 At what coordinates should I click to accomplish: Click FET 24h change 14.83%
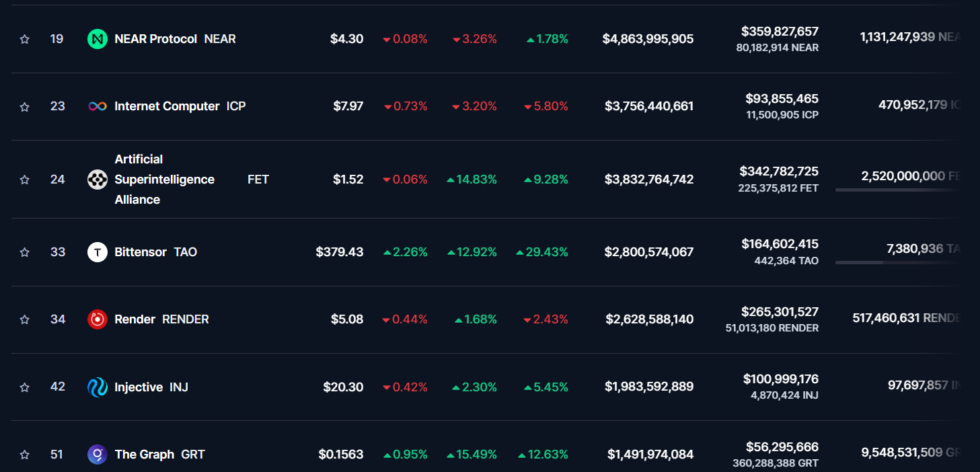point(472,180)
